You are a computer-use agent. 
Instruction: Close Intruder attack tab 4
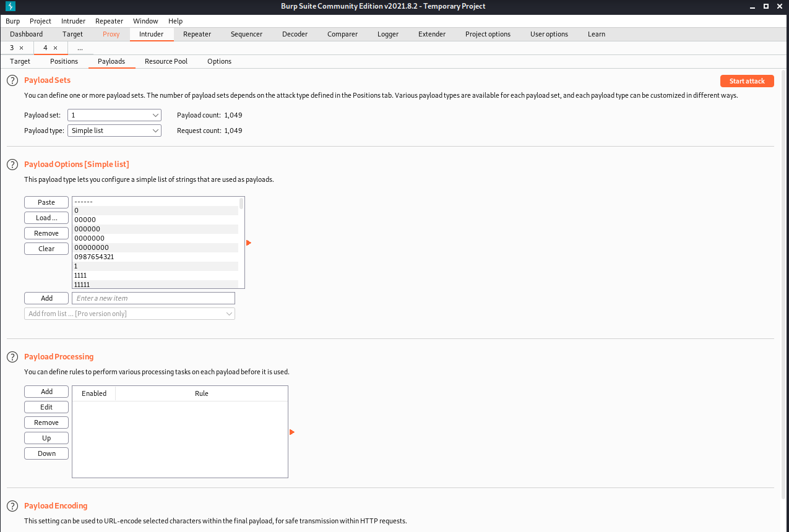pos(55,48)
